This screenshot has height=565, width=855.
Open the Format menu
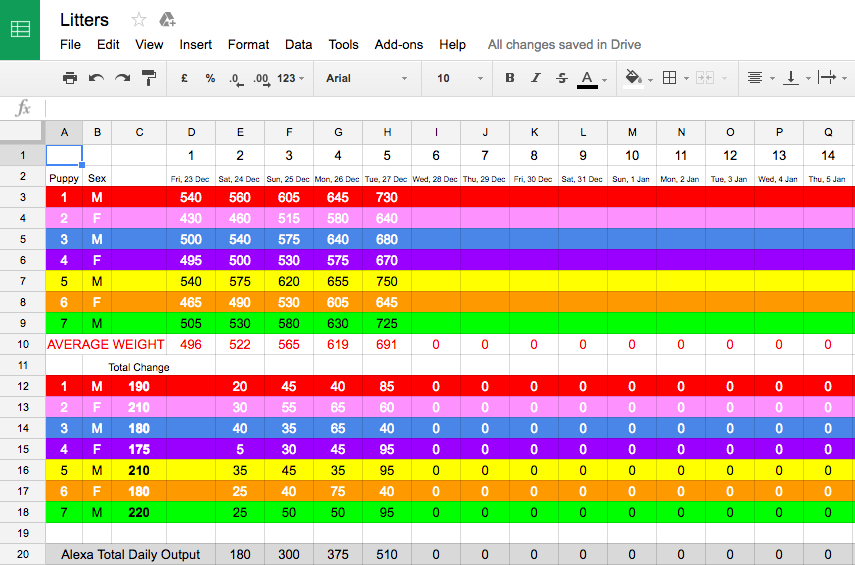click(248, 45)
